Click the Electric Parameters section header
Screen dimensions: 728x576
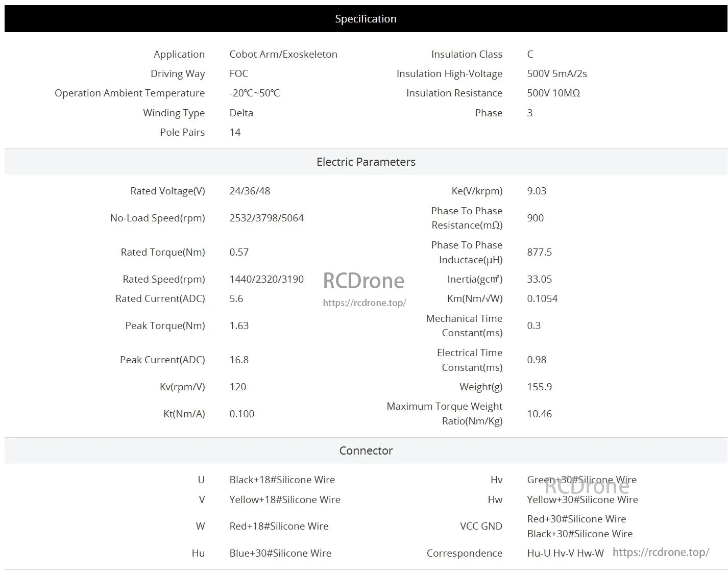pyautogui.click(x=366, y=162)
